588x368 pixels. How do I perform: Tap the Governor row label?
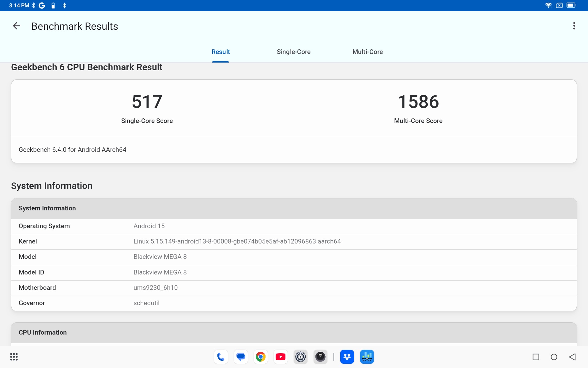[x=32, y=303]
